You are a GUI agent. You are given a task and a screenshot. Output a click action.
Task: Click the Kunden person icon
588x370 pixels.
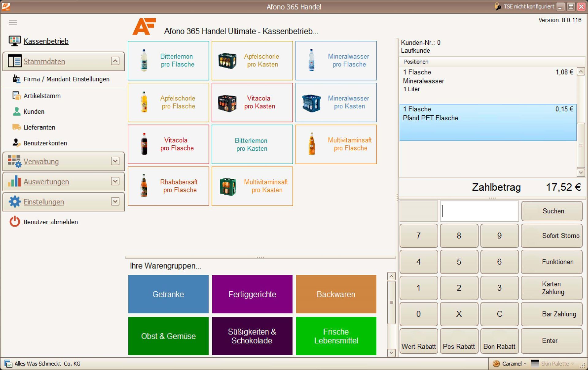pos(17,111)
